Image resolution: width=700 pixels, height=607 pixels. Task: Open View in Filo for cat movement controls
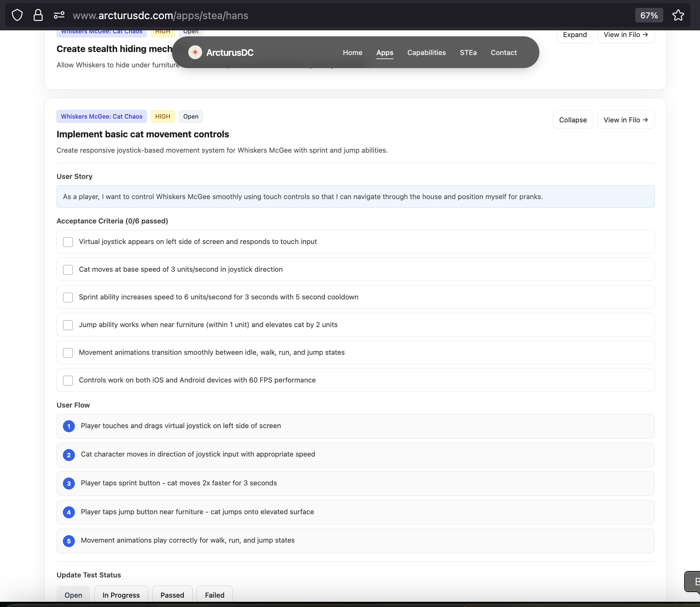(626, 120)
